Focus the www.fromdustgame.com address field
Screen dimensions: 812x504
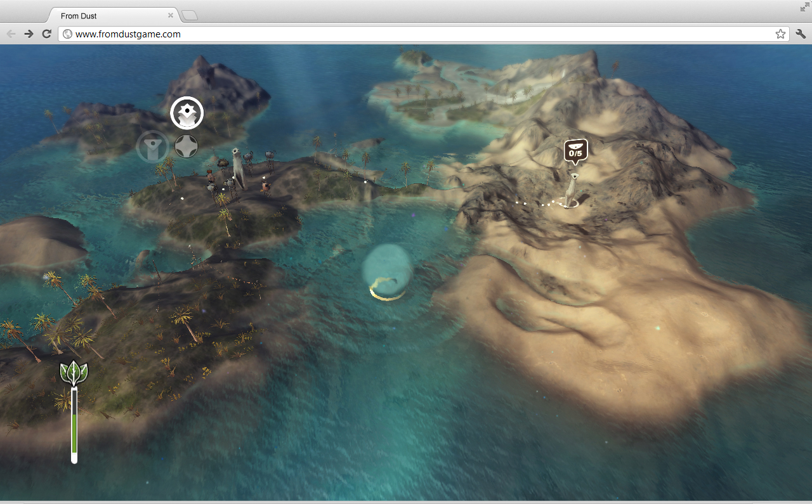[423, 34]
